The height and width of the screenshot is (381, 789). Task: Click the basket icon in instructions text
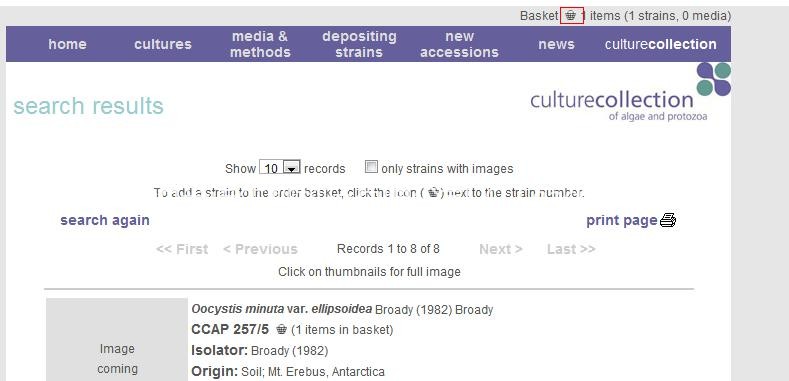point(435,193)
